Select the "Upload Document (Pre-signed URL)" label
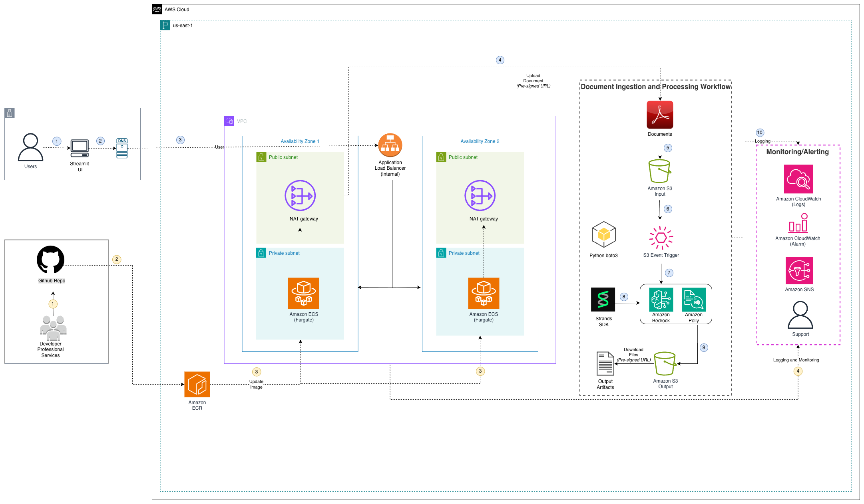 click(533, 81)
